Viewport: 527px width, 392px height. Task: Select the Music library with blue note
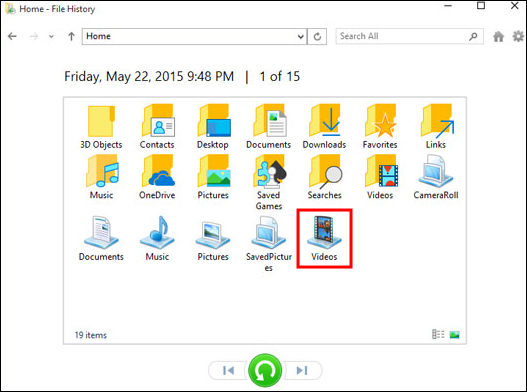[157, 239]
